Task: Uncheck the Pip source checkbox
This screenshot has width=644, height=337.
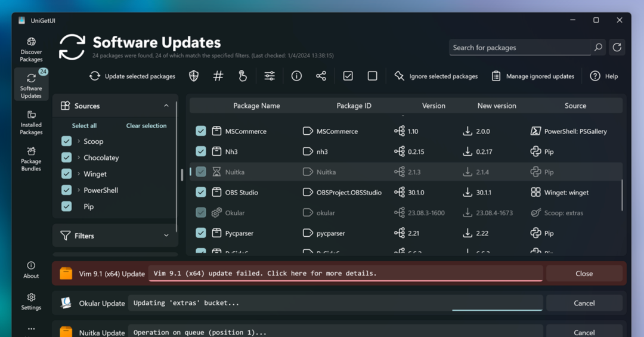Action: pos(67,206)
